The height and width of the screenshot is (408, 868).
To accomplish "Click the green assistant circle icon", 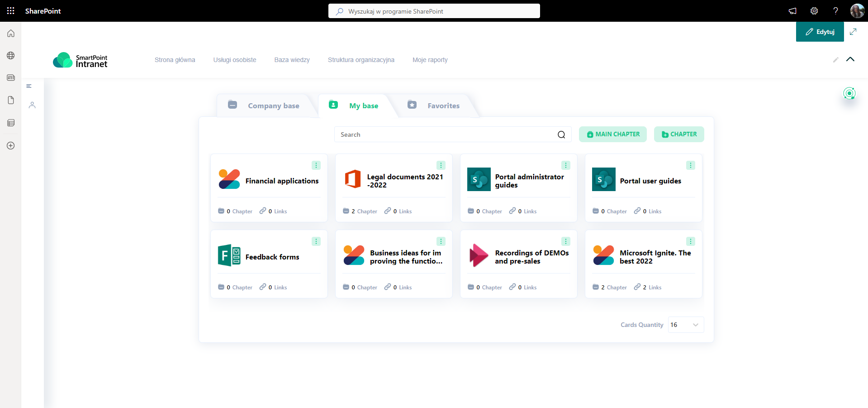I will (849, 94).
